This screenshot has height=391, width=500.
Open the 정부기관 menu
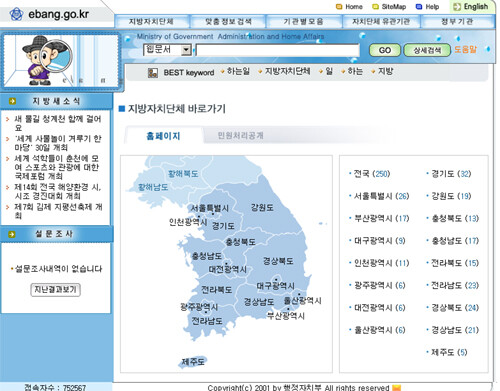[457, 22]
